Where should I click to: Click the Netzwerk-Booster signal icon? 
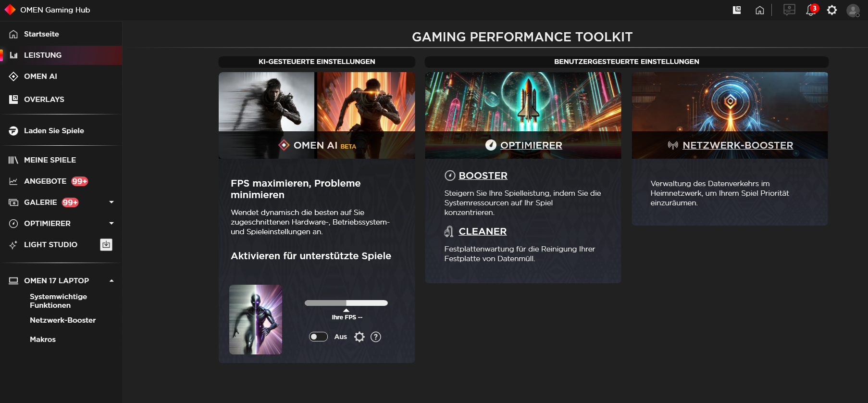click(x=673, y=145)
